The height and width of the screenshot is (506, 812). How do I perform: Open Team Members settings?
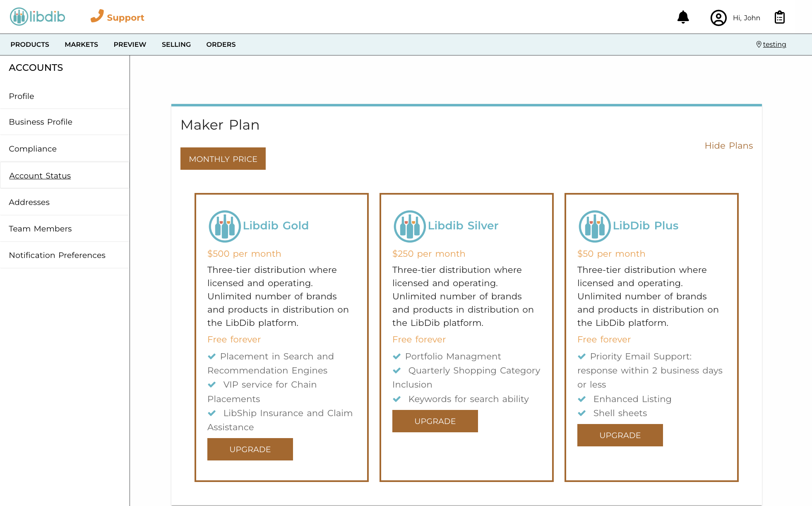40,228
